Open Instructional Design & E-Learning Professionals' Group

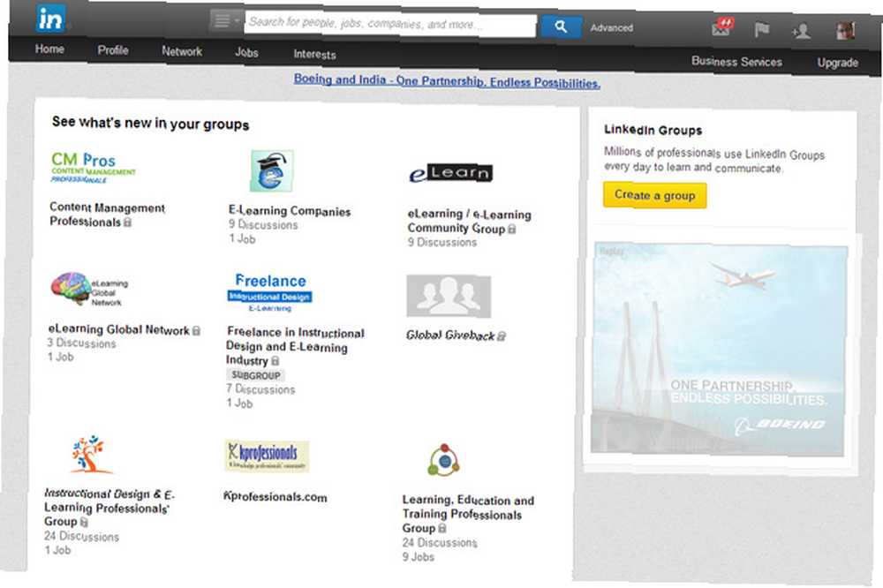pyautogui.click(x=109, y=508)
